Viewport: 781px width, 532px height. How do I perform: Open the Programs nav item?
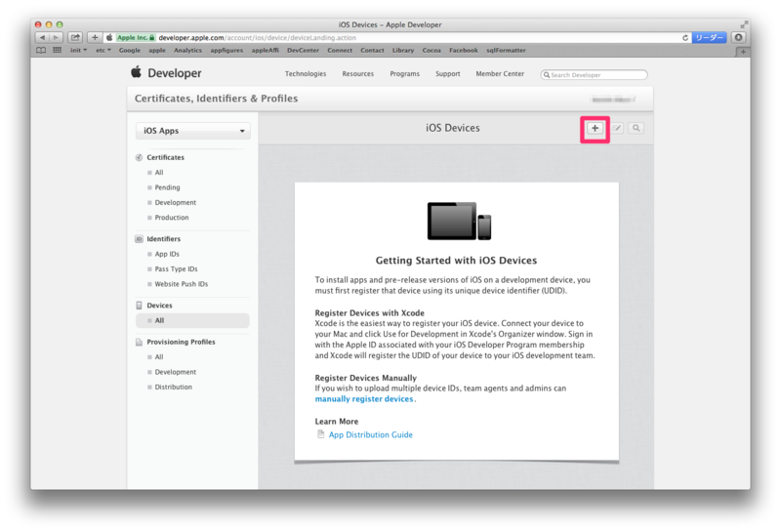[x=404, y=74]
